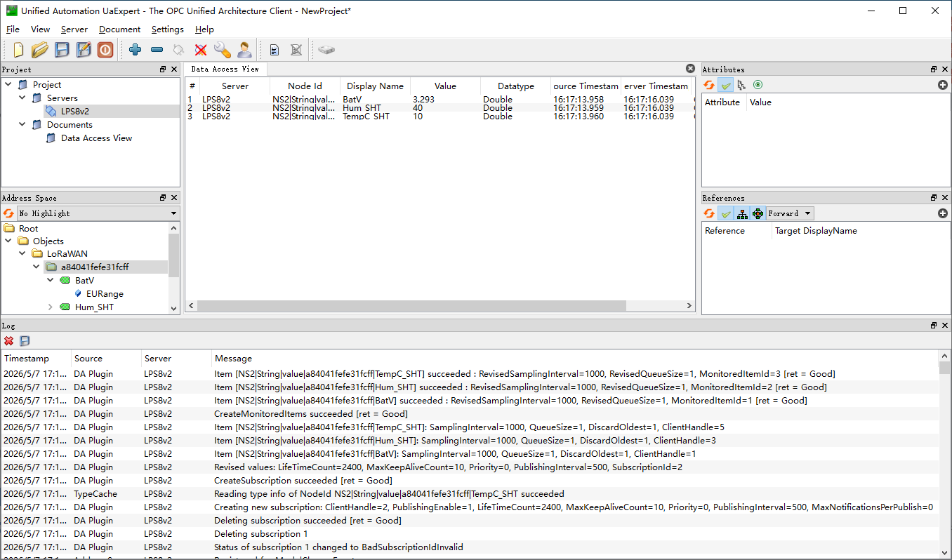
Task: Open the Document menu
Action: [119, 29]
